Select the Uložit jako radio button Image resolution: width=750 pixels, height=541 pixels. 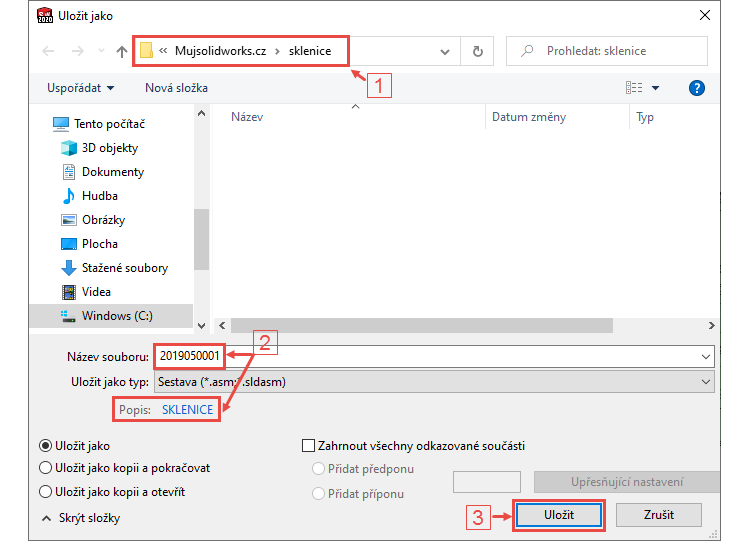(x=45, y=446)
